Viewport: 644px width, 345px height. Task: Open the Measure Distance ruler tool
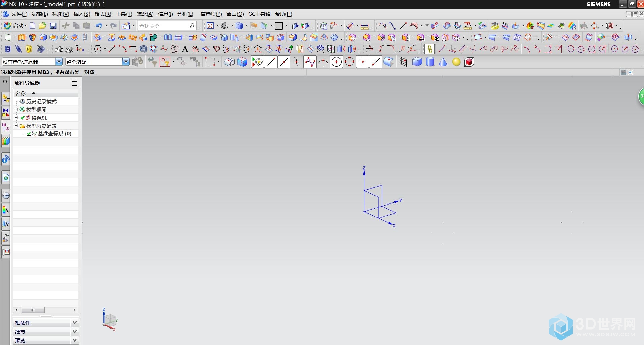tap(365, 26)
